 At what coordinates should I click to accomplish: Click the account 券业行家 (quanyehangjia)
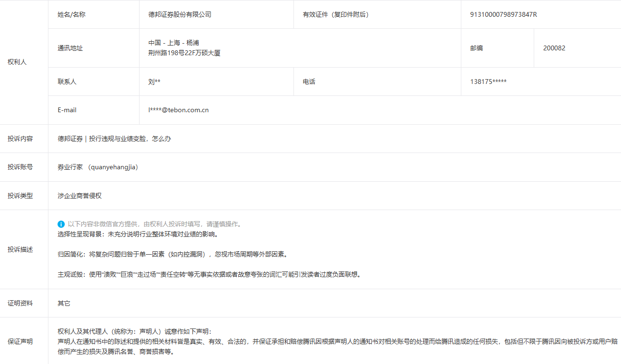pyautogui.click(x=98, y=167)
